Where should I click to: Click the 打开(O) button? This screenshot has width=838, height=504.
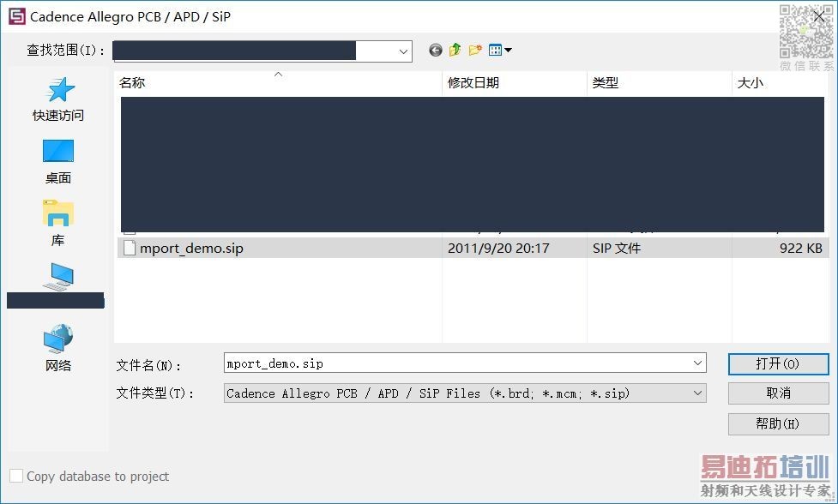pos(778,364)
